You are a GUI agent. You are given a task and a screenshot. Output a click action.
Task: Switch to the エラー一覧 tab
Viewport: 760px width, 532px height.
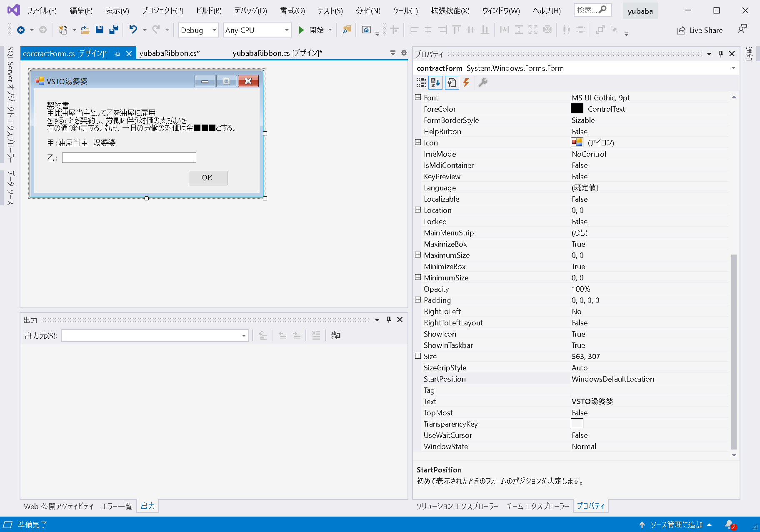tap(117, 506)
